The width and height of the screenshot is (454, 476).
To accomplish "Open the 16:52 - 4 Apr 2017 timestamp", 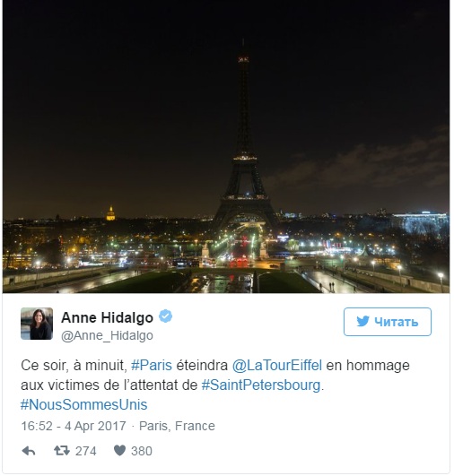I will pos(74,426).
